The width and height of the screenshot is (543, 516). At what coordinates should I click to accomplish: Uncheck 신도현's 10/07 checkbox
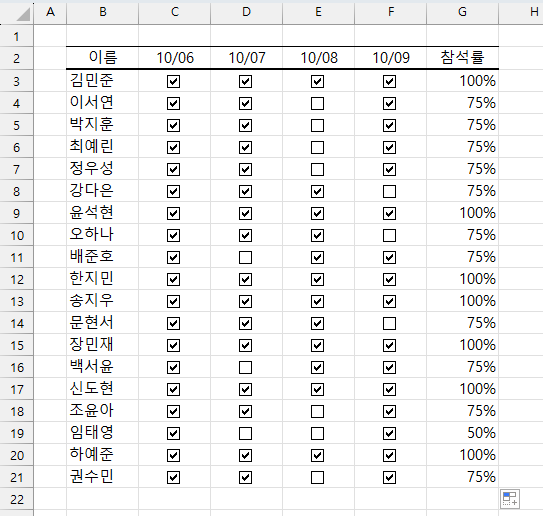click(x=246, y=389)
